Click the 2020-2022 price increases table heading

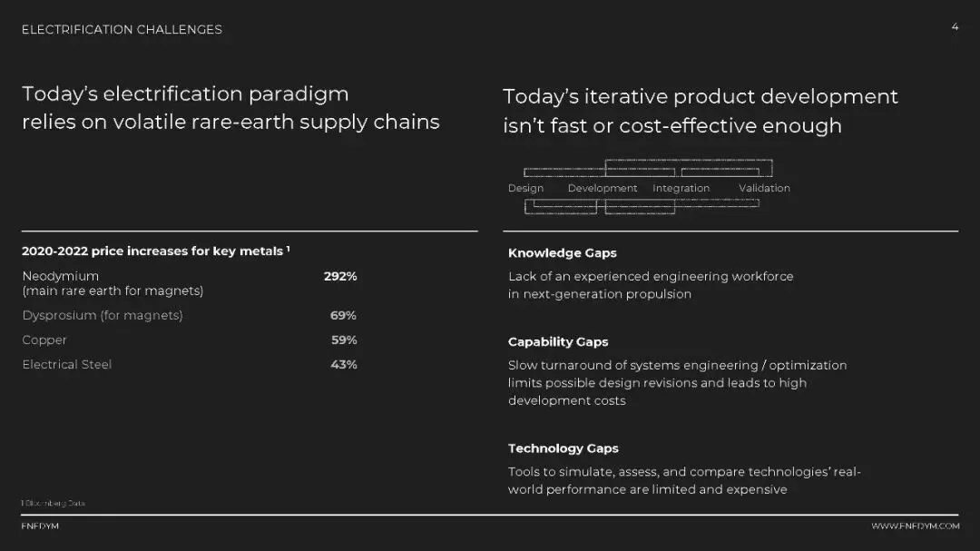coord(155,251)
